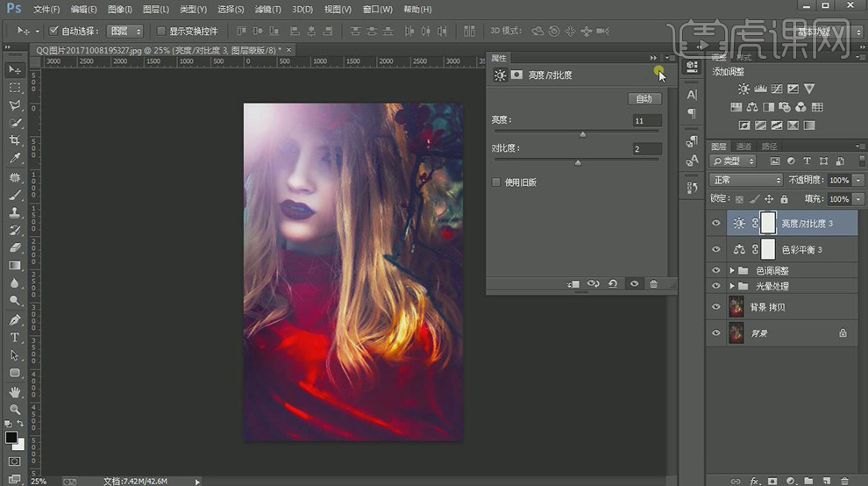This screenshot has height=486, width=868.
Task: Click the 对比度 value input field
Action: coord(647,149)
